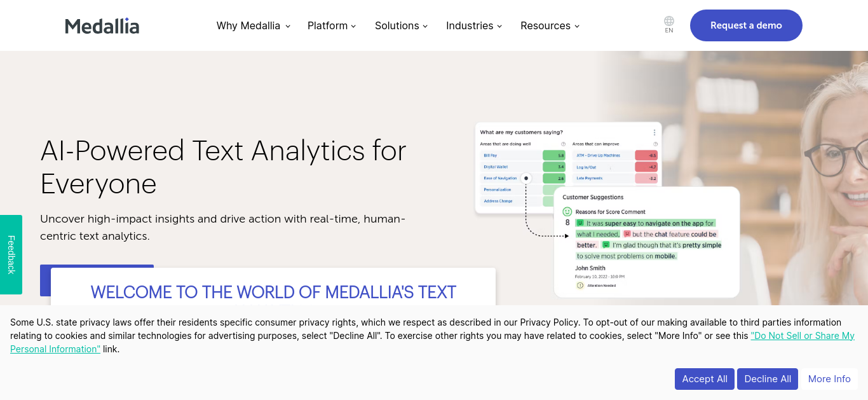Click the 'Bill Pay' row label

point(490,155)
